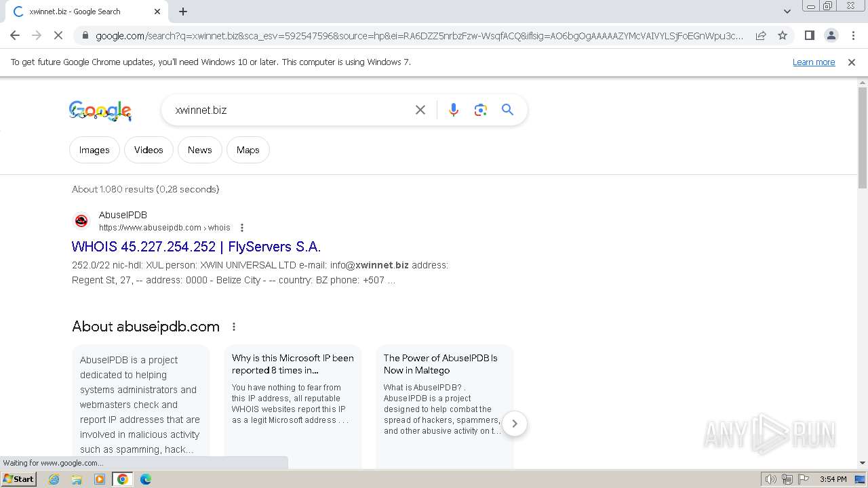Click scrollbar down arrow
This screenshot has width=868, height=488.
click(863, 463)
